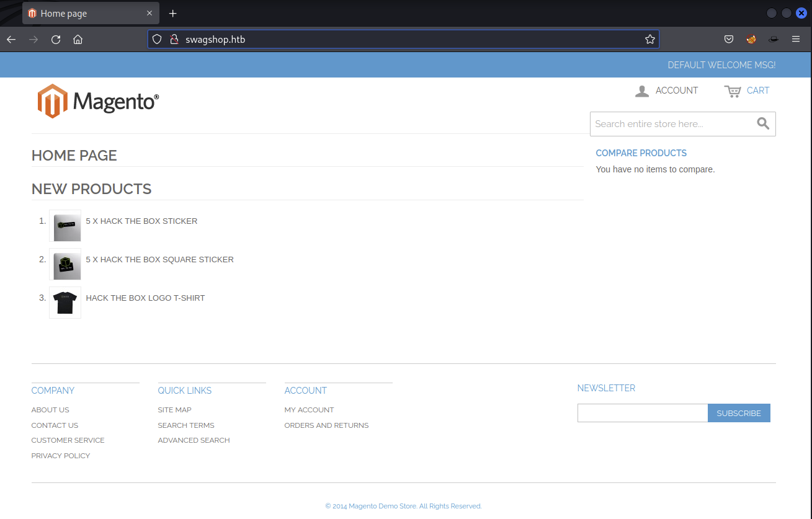
Task: Open a new browser tab
Action: pyautogui.click(x=173, y=13)
